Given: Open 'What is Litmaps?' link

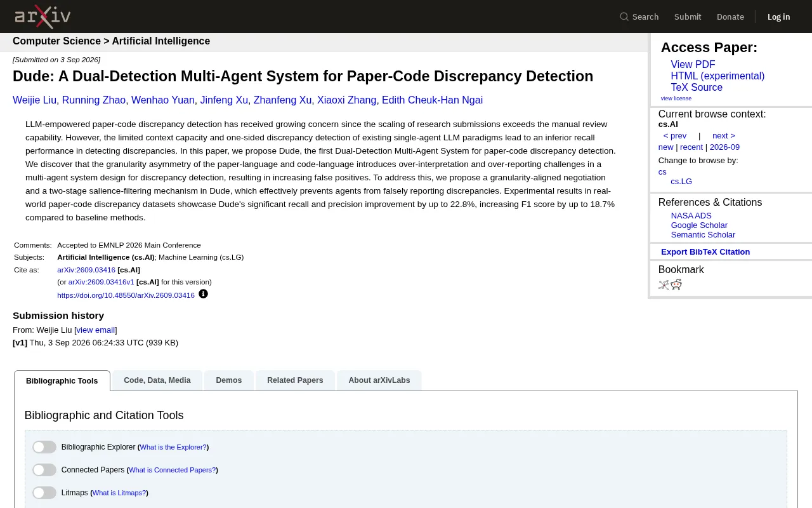Looking at the screenshot, I should 119,493.
